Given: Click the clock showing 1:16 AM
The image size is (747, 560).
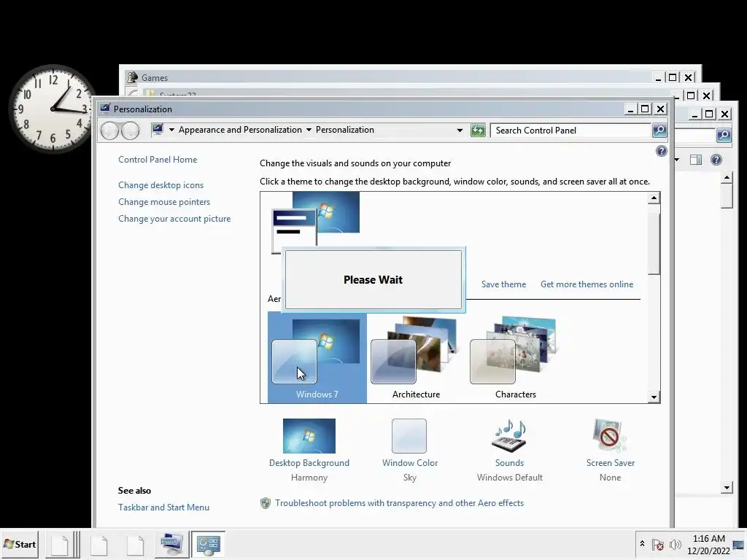Looking at the screenshot, I should [708, 545].
